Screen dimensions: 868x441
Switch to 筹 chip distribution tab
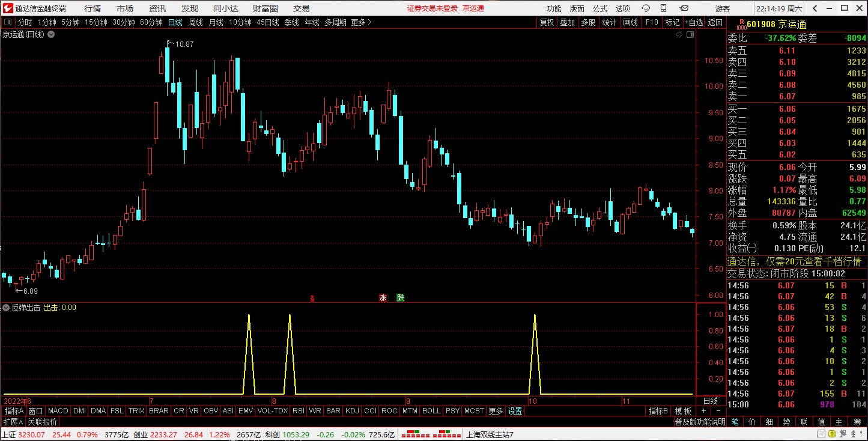[857, 422]
